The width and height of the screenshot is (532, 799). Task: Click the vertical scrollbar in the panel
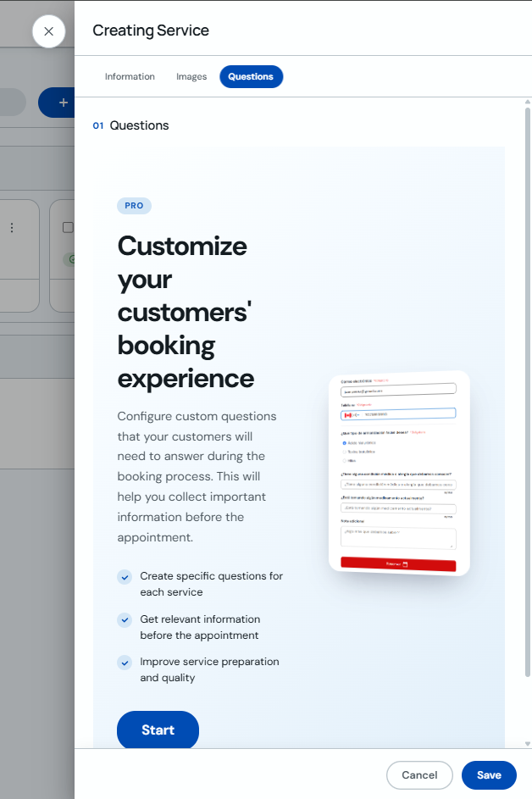point(528,391)
